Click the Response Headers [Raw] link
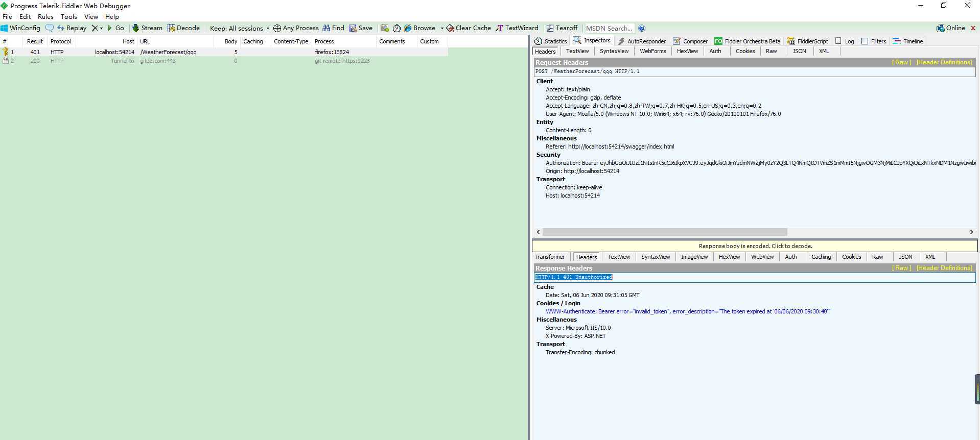 [901, 268]
